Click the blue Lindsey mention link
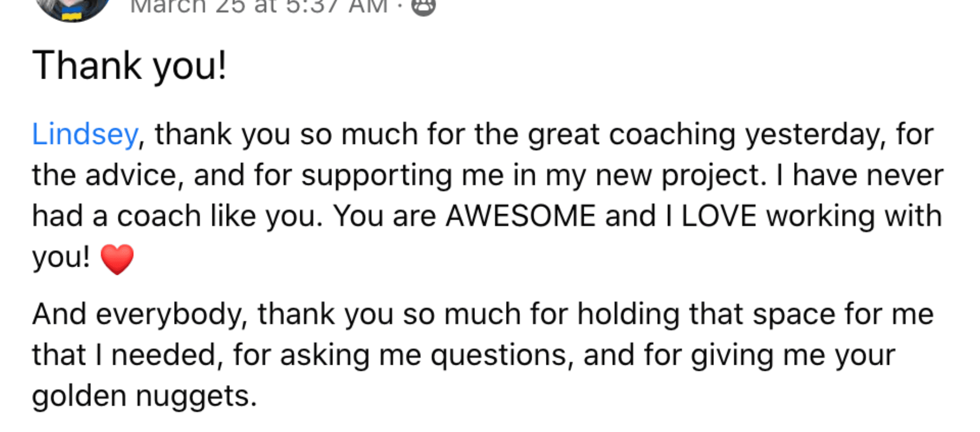Image resolution: width=980 pixels, height=432 pixels. click(85, 135)
